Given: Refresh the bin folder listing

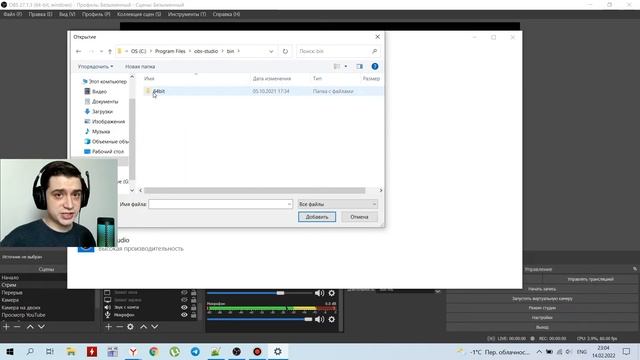Looking at the screenshot, I should [285, 51].
